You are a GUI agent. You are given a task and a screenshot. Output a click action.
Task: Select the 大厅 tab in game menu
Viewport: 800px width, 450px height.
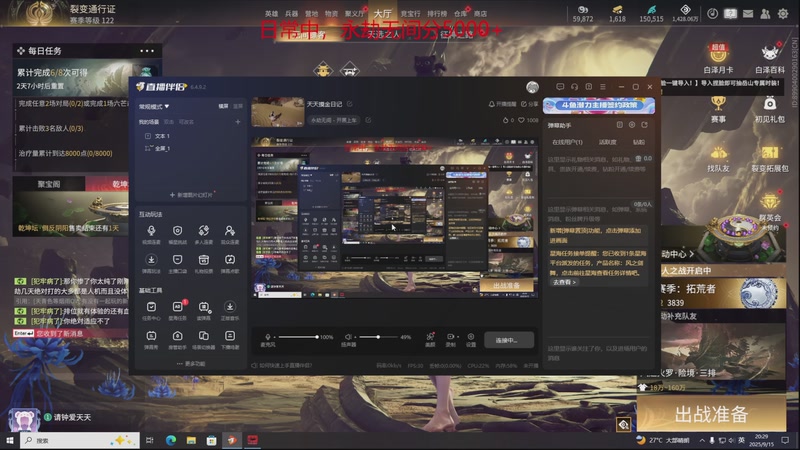tap(382, 14)
